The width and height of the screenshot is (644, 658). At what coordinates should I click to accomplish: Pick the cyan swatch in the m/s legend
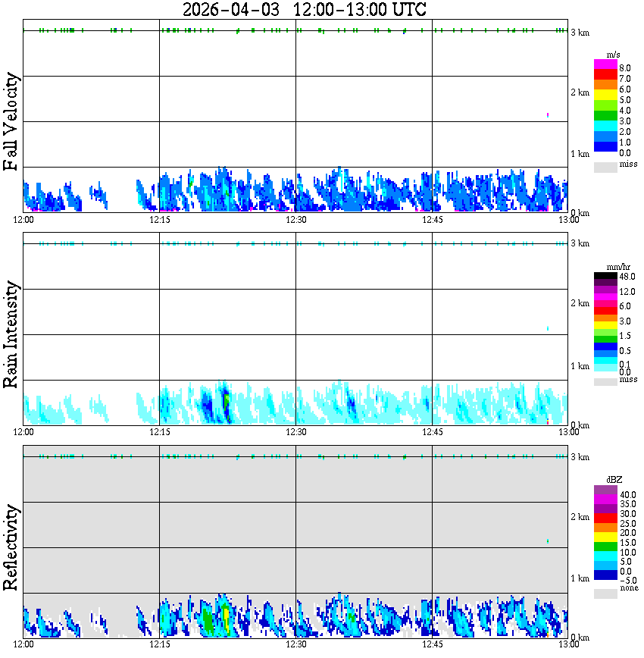click(x=605, y=126)
